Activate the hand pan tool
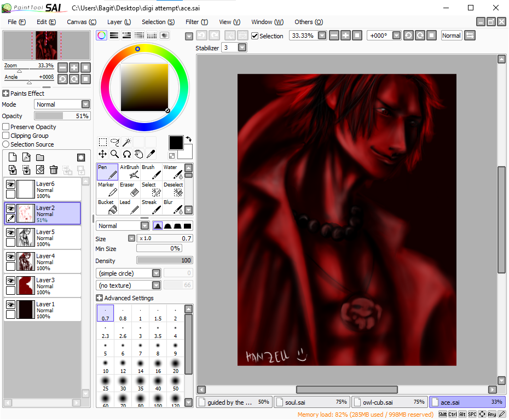The width and height of the screenshot is (509, 420). 138,154
